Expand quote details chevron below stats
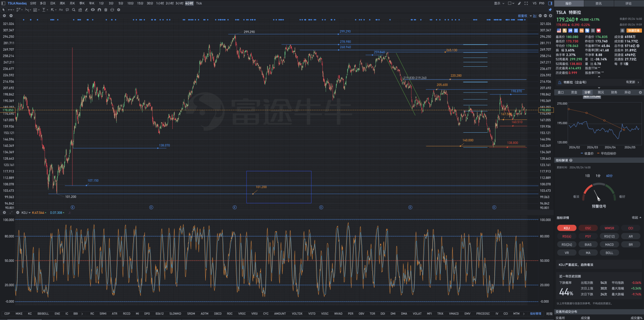The image size is (644, 320). tap(599, 76)
